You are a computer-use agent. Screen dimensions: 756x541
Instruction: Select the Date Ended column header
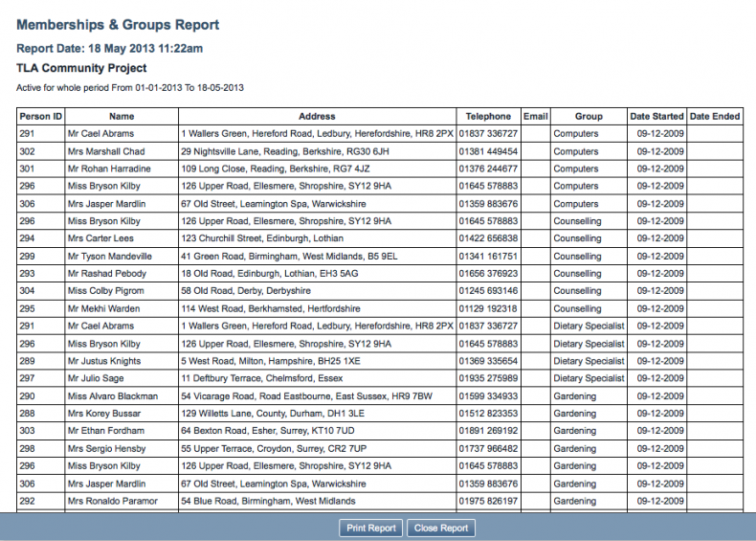[x=715, y=116]
